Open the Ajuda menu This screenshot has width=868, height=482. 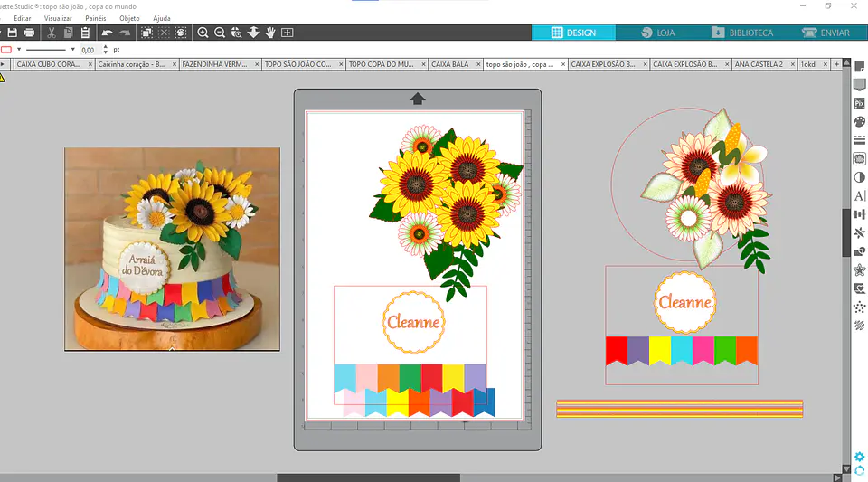coord(162,18)
